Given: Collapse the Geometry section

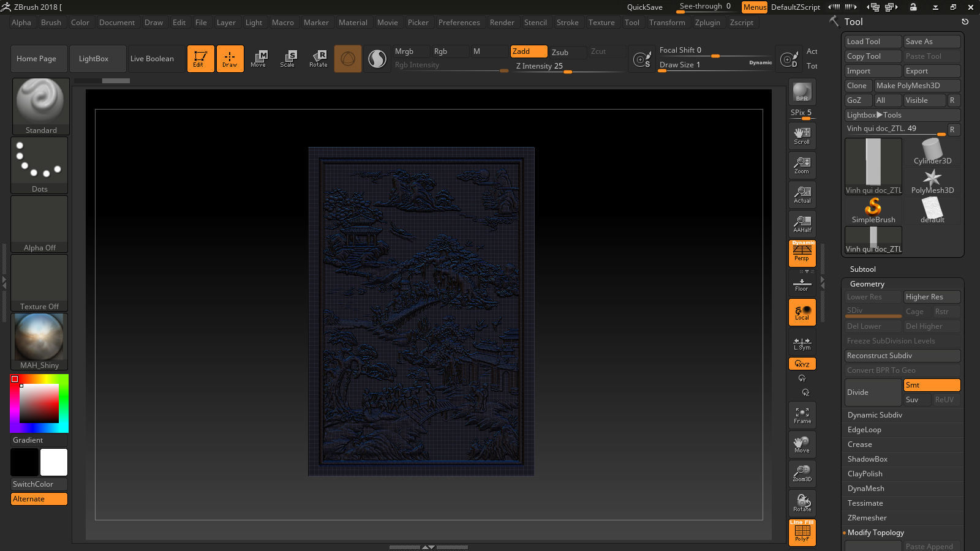Looking at the screenshot, I should click(867, 284).
